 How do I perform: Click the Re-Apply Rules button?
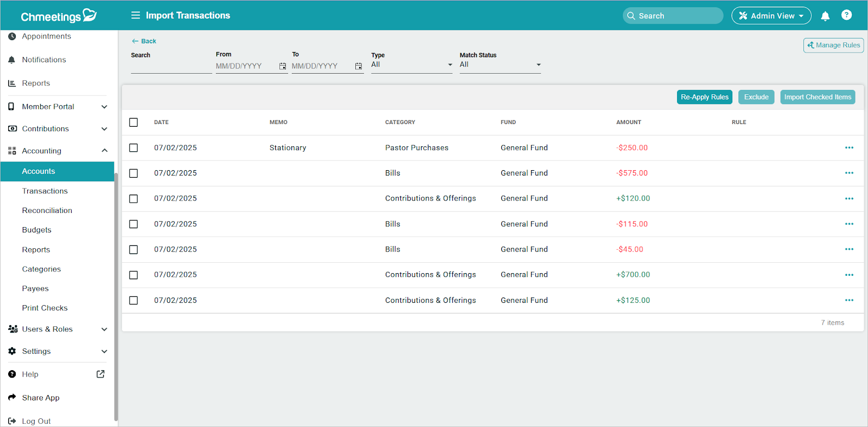[x=704, y=97]
